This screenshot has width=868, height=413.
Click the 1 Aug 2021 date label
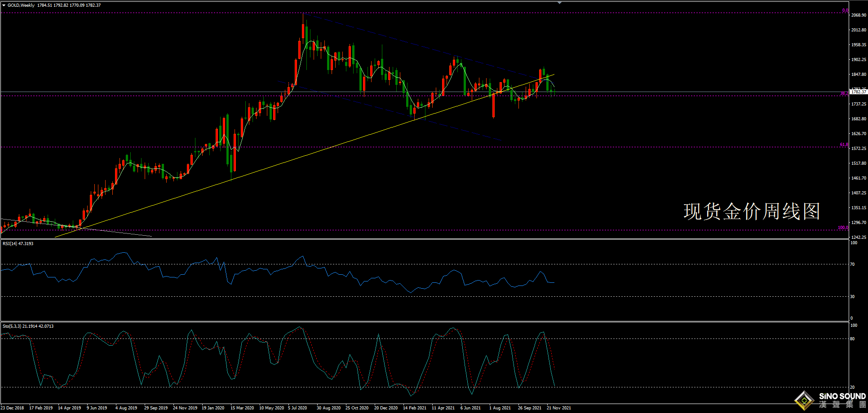[x=500, y=408]
